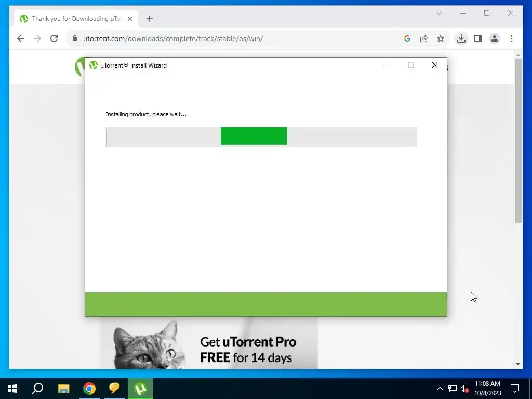Image resolution: width=532 pixels, height=399 pixels.
Task: Open a new Chrome tab
Action: pos(149,19)
